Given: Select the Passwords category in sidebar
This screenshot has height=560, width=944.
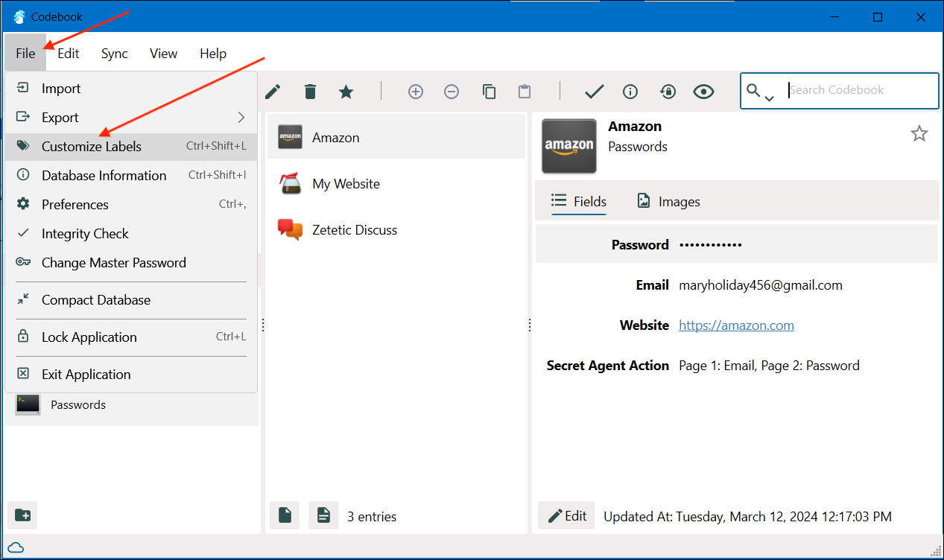Looking at the screenshot, I should (132, 404).
